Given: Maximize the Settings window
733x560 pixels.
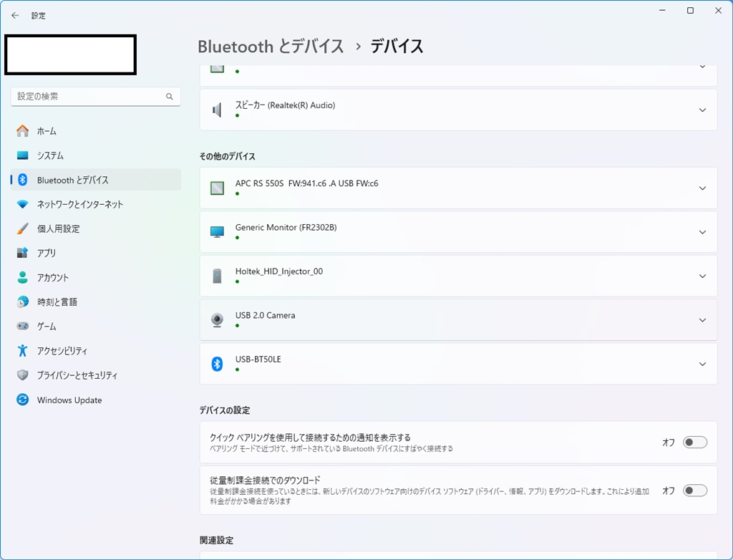Looking at the screenshot, I should 690,10.
